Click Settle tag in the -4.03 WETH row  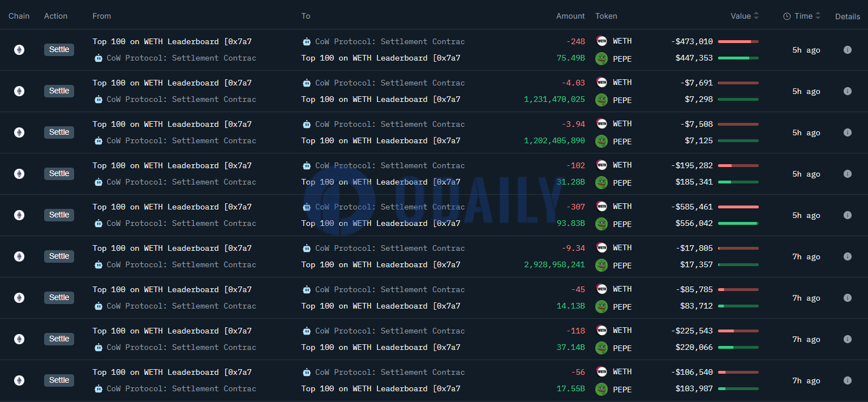click(x=59, y=91)
